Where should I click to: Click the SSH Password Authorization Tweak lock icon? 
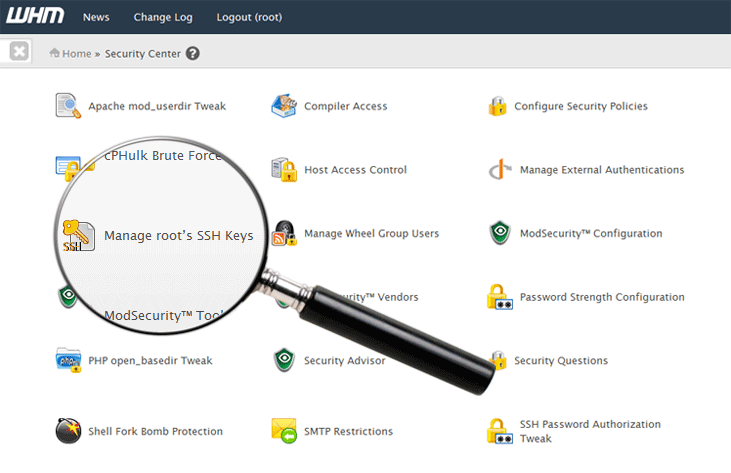click(500, 431)
